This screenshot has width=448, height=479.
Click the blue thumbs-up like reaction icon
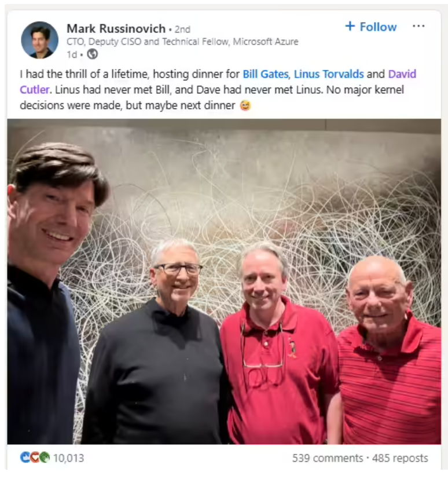(25, 458)
